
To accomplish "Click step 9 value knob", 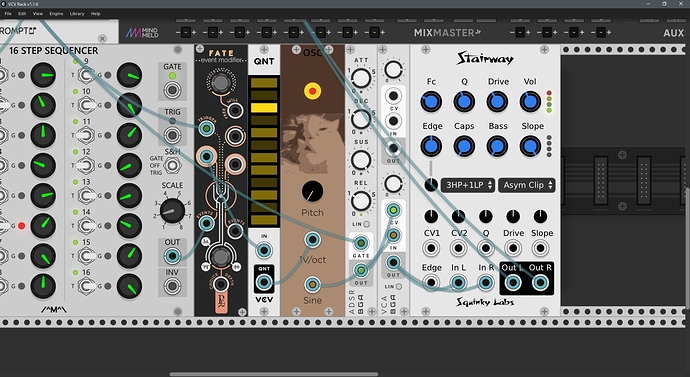I will [129, 75].
